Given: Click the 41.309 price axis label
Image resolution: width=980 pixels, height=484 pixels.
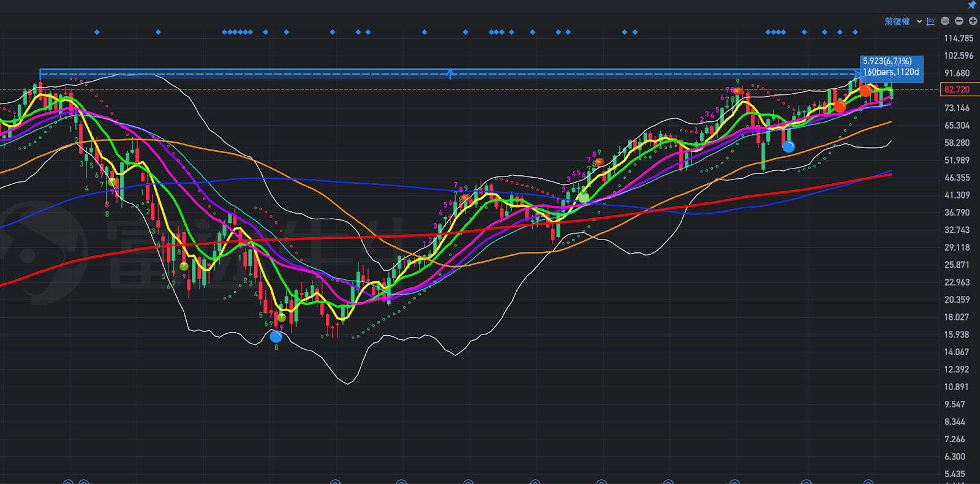Looking at the screenshot, I should [x=957, y=195].
